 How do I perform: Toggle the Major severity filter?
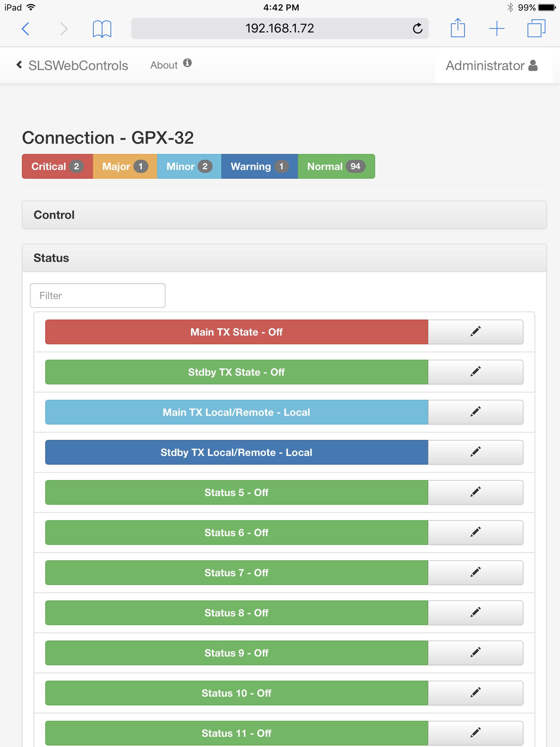pyautogui.click(x=125, y=166)
